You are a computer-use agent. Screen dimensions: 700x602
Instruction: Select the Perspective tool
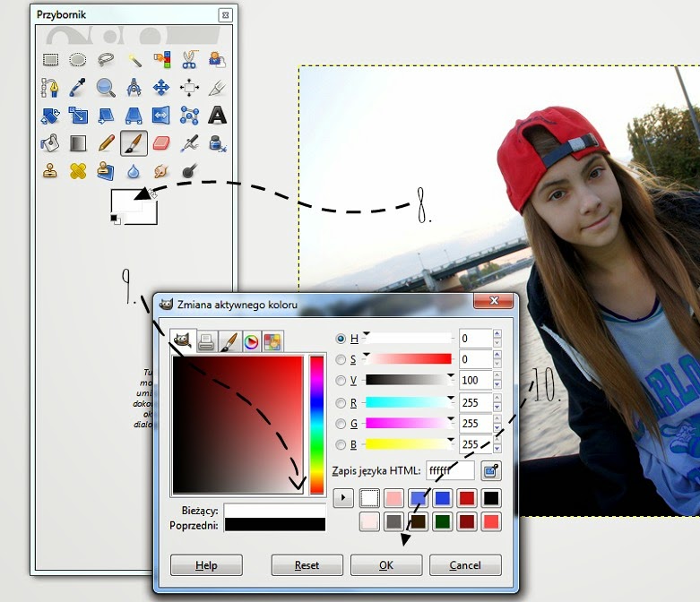tap(134, 116)
